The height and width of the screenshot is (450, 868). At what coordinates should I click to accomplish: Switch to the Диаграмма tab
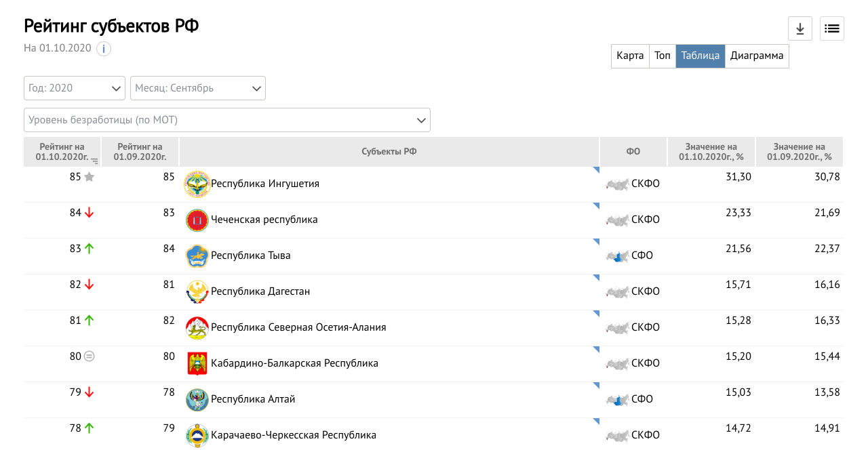tap(757, 56)
